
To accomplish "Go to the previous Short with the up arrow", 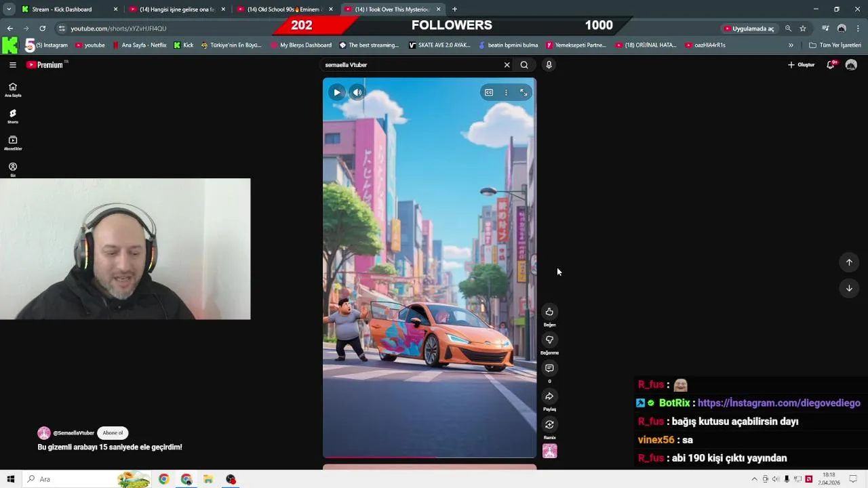I will point(849,262).
